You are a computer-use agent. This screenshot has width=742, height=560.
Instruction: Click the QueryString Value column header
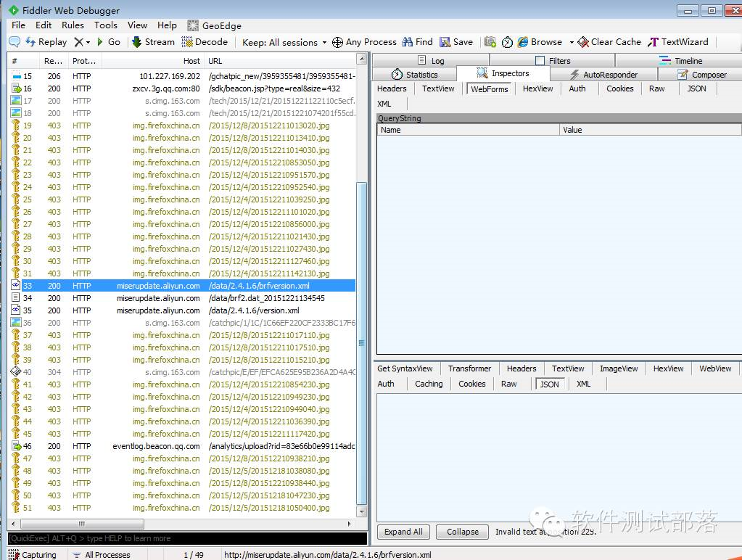650,130
